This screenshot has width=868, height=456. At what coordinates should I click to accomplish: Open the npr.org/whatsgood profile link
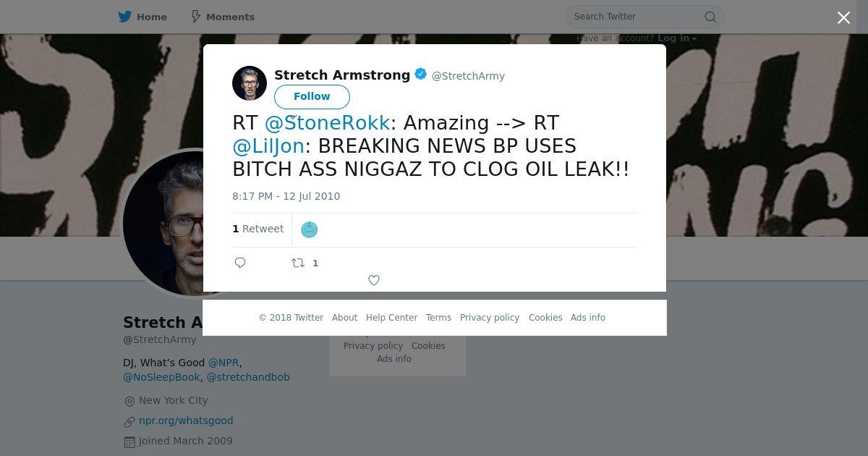coord(186,421)
